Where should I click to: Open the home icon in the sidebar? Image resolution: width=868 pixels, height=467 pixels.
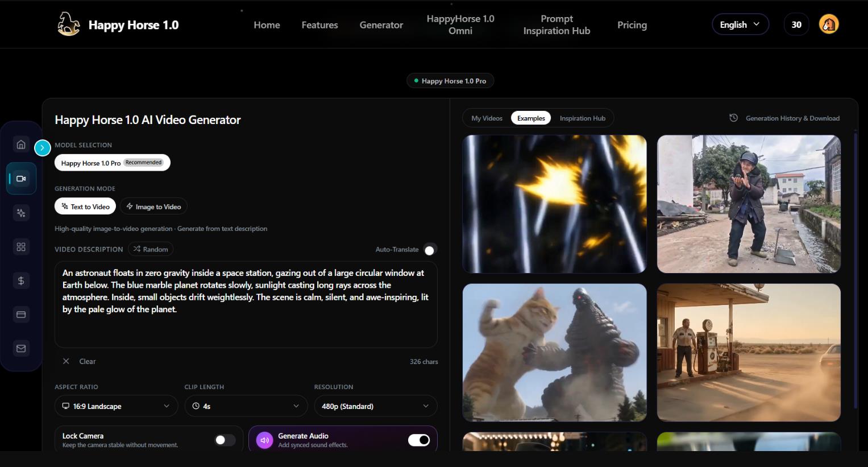21,144
